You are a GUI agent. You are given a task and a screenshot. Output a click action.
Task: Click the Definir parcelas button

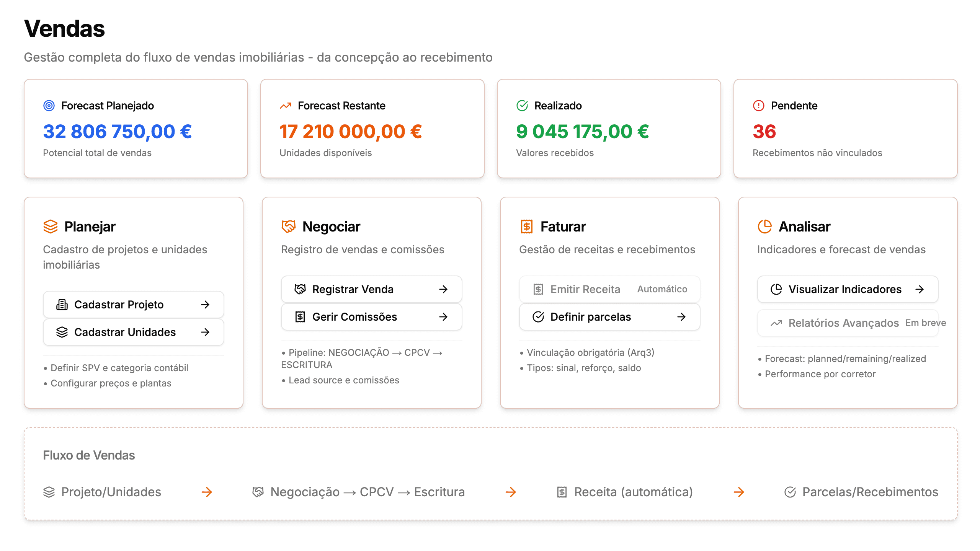coord(609,317)
